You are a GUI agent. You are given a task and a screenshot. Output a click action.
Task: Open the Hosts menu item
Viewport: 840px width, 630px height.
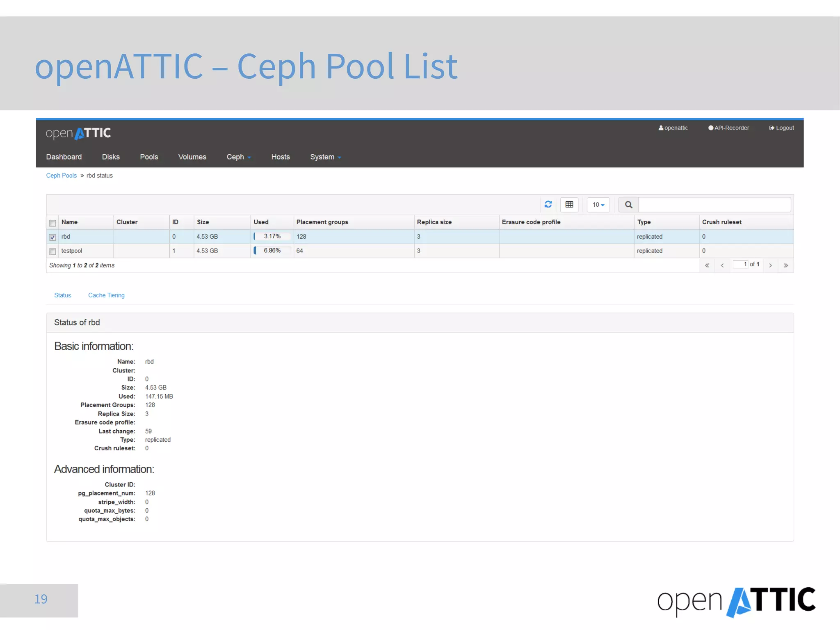coord(281,157)
